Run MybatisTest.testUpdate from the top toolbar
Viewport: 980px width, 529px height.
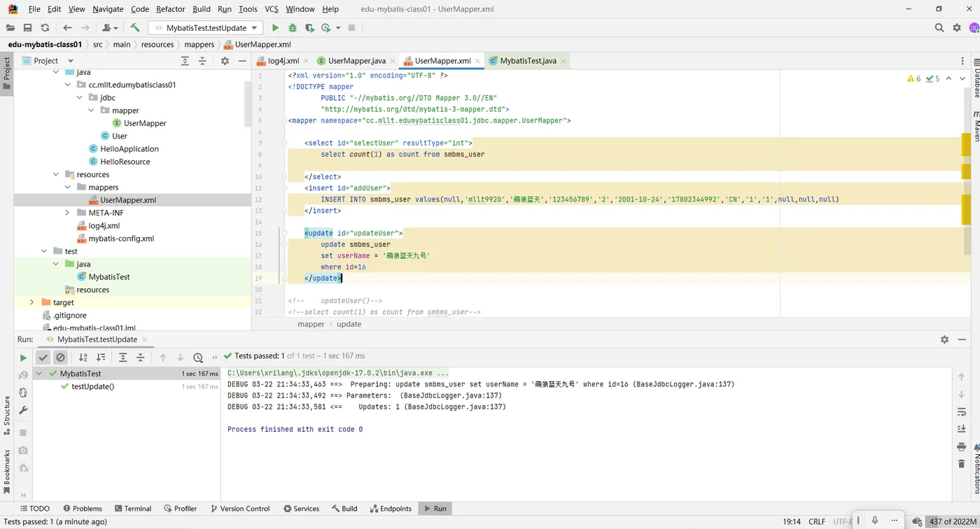[275, 28]
